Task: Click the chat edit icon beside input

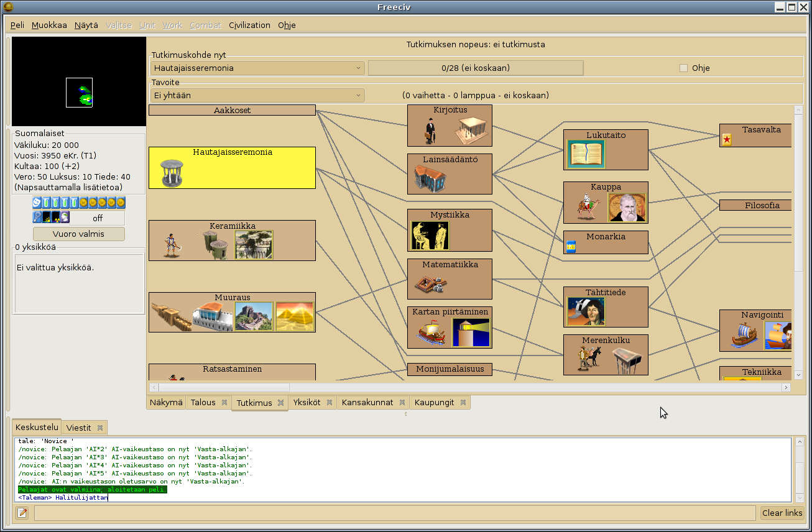Action: click(x=22, y=513)
